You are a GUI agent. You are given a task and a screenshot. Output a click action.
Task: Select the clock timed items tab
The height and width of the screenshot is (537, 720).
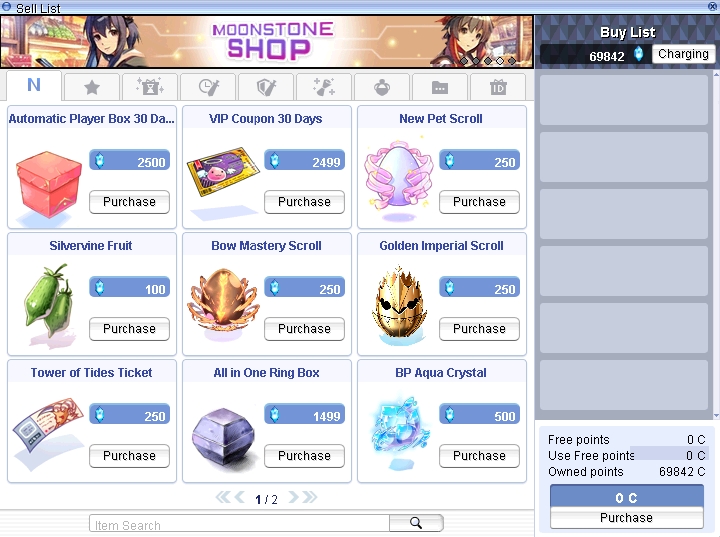208,87
